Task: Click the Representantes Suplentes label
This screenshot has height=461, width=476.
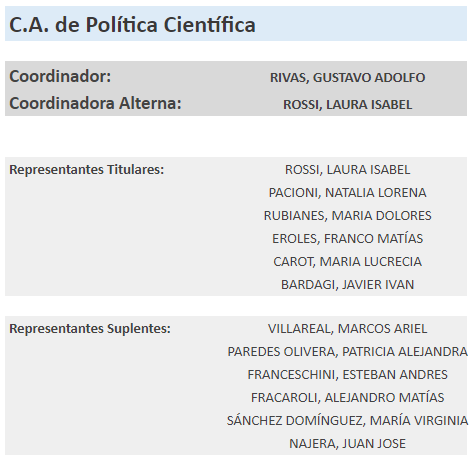Action: click(90, 329)
